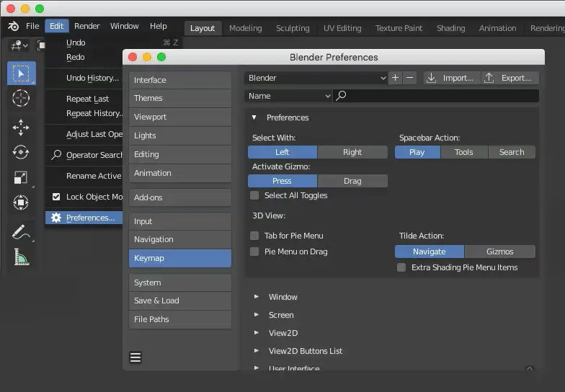The image size is (565, 392).
Task: Expand View2D Buttons List section
Action: 257,350
